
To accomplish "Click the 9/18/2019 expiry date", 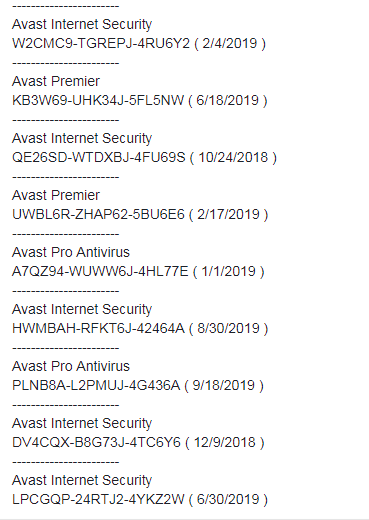I will [x=224, y=385].
